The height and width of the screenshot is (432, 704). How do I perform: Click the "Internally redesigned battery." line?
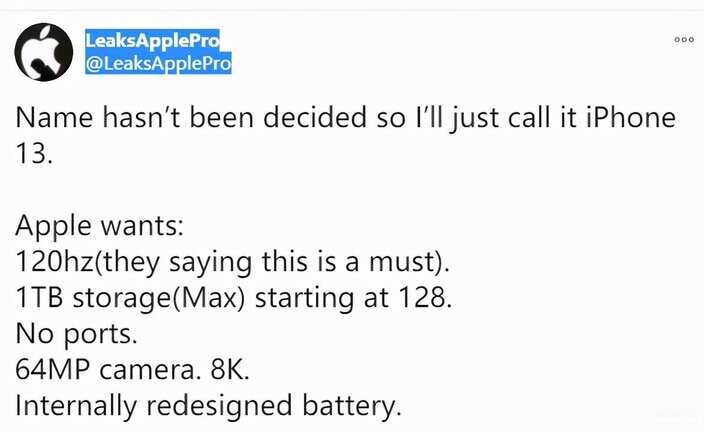(x=208, y=407)
